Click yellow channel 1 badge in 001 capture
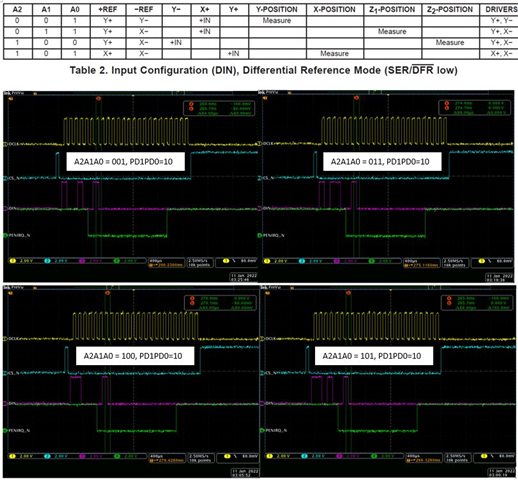Screen dimensions: 518x480 tap(13, 261)
